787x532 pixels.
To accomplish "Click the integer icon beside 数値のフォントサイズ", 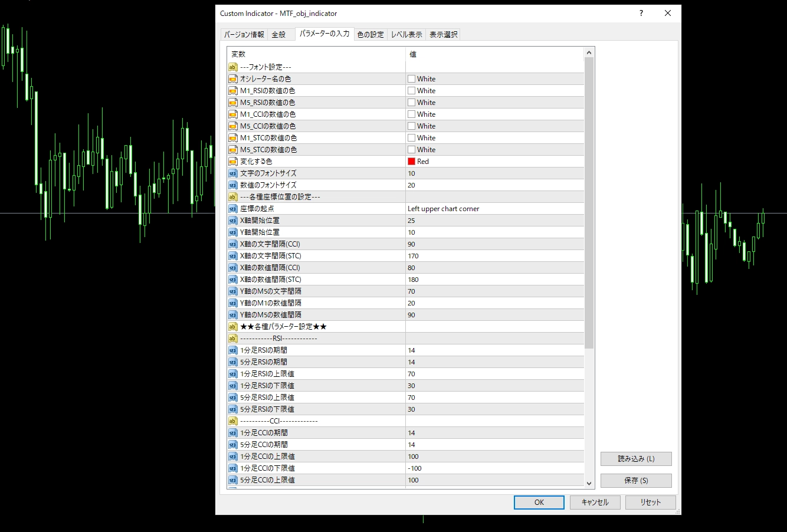I will click(x=233, y=185).
